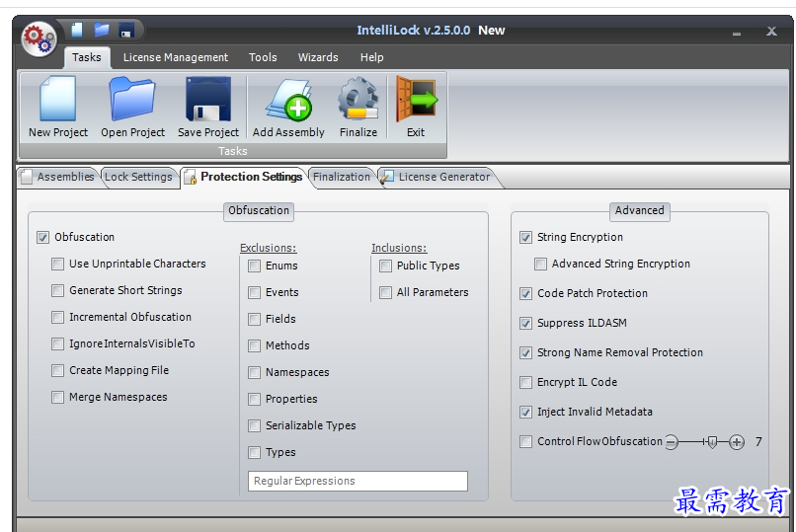Click quick-access new document icon in title bar

(77, 30)
